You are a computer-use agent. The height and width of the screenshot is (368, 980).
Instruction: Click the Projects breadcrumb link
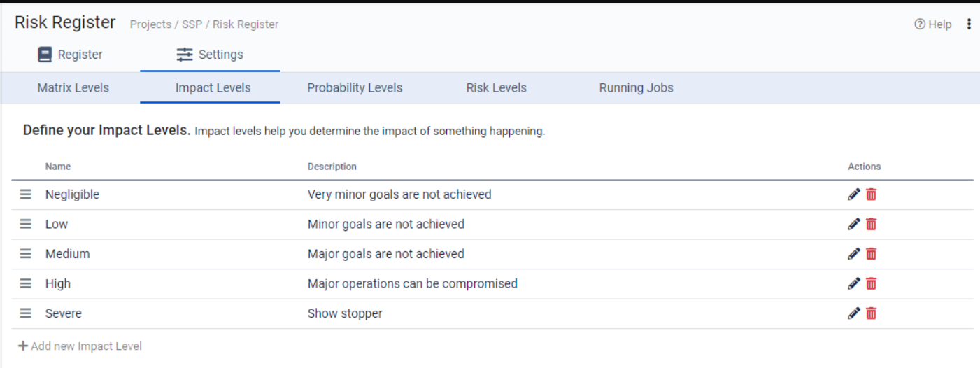click(150, 24)
